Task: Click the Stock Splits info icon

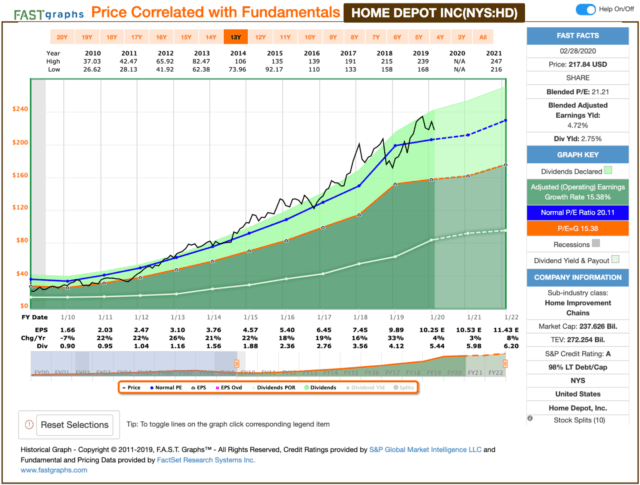Action: click(x=530, y=418)
